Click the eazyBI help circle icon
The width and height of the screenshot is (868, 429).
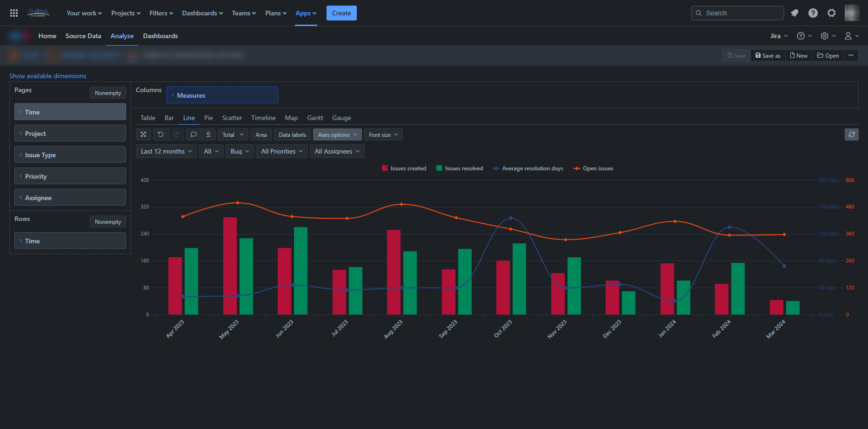[801, 36]
